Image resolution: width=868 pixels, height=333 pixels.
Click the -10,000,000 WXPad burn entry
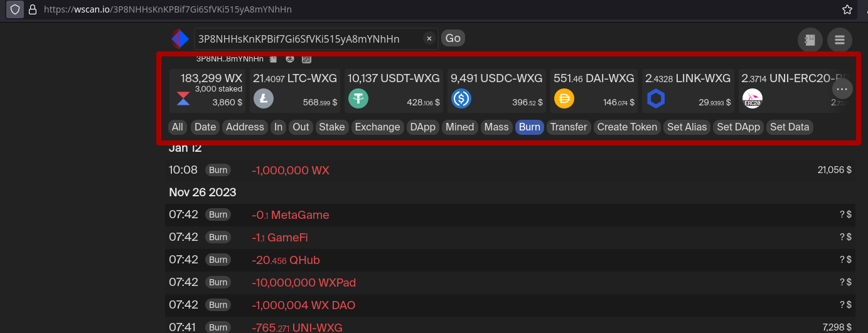click(304, 283)
